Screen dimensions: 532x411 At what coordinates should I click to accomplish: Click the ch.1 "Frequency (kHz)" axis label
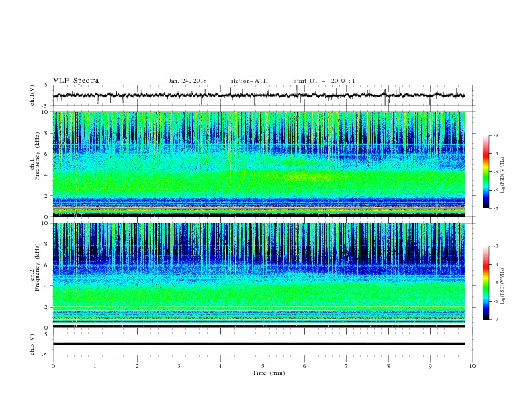click(38, 156)
